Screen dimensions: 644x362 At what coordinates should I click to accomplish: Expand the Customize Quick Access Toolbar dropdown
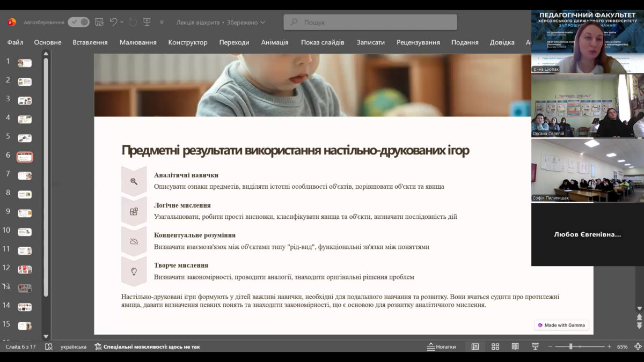[x=162, y=23]
